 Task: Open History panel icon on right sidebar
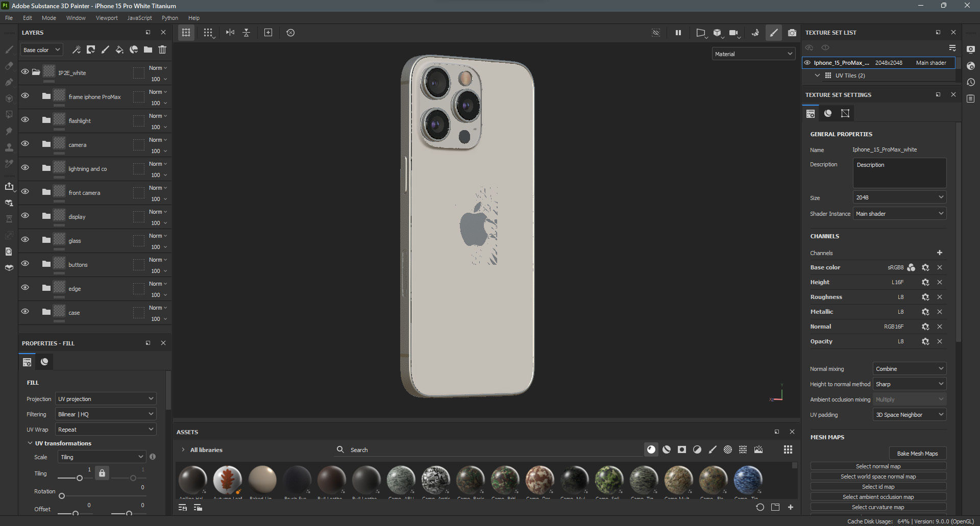pyautogui.click(x=971, y=82)
